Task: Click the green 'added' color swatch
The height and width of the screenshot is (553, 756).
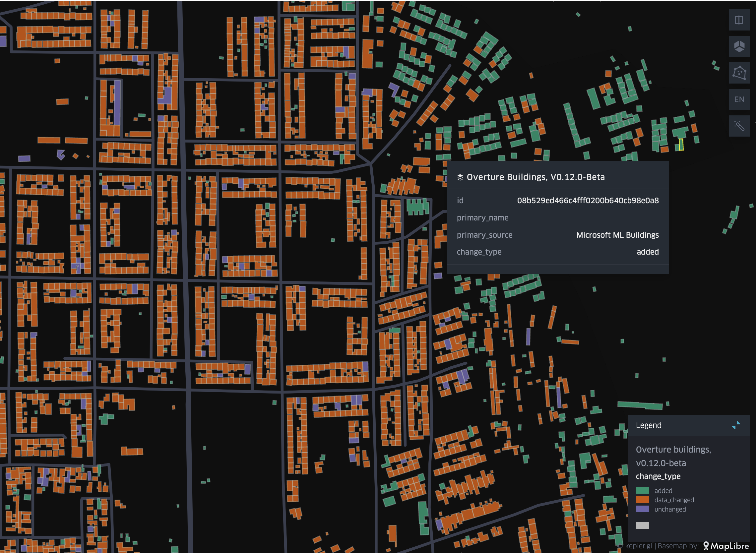Action: (642, 490)
